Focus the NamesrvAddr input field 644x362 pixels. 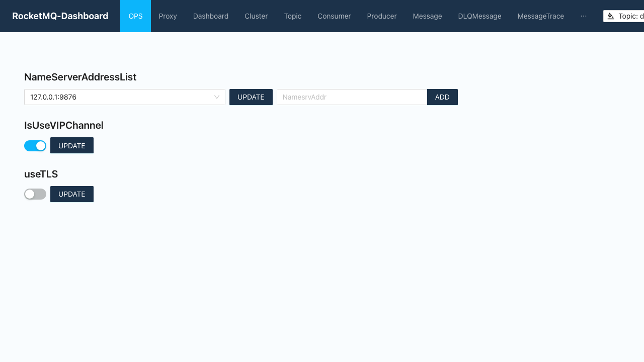[x=352, y=97]
